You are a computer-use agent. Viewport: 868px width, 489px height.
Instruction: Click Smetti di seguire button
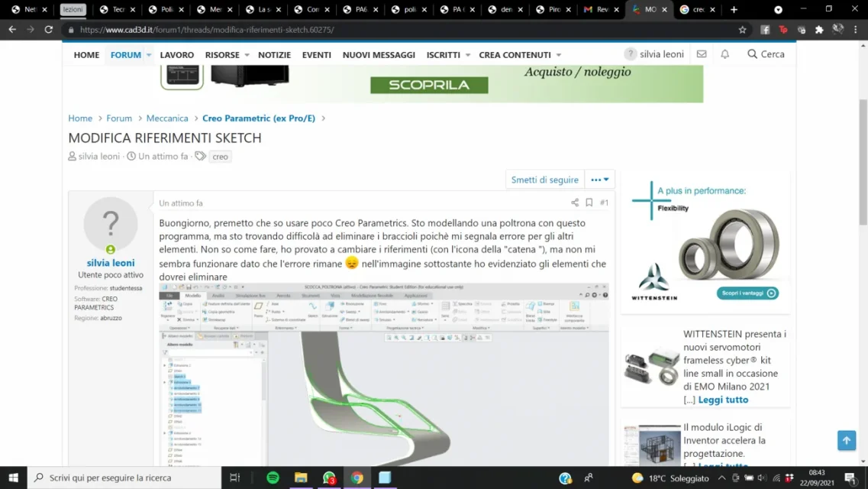pos(545,180)
